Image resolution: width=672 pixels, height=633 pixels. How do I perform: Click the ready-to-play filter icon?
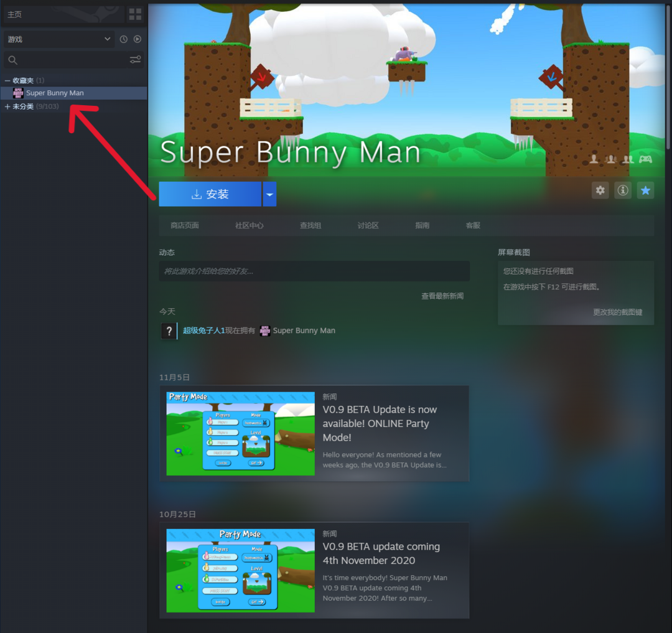tap(138, 39)
